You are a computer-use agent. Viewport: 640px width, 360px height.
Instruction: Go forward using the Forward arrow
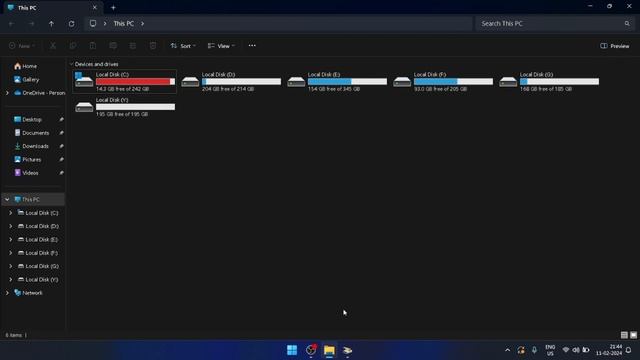31,24
